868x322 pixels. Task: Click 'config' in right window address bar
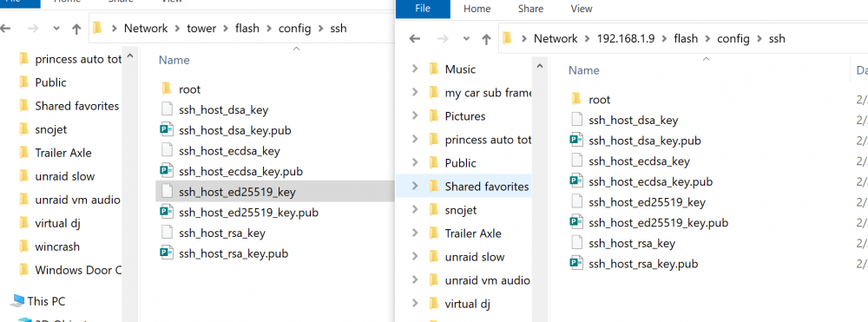pyautogui.click(x=733, y=39)
